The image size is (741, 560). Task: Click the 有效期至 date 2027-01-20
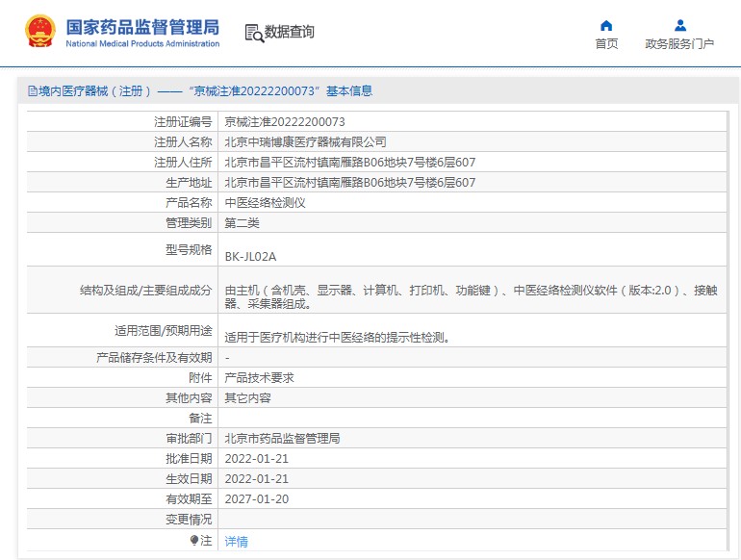pyautogui.click(x=256, y=499)
